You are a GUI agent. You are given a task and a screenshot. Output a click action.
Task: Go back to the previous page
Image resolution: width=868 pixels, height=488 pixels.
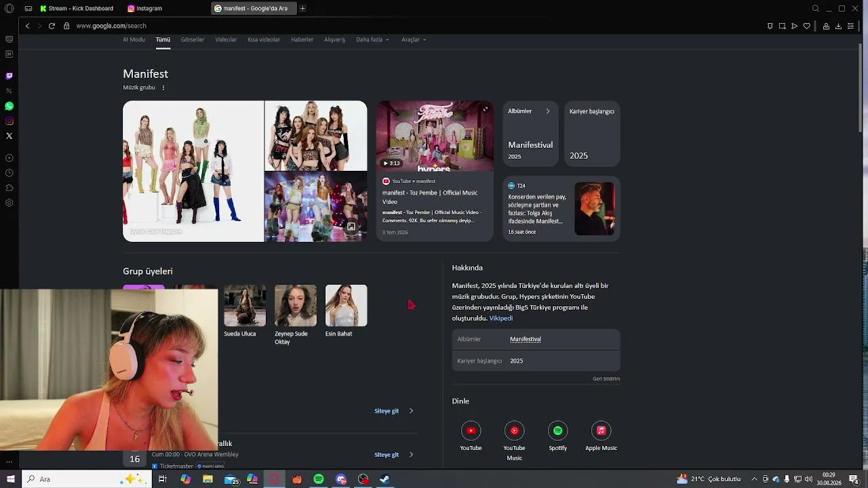[x=27, y=26]
